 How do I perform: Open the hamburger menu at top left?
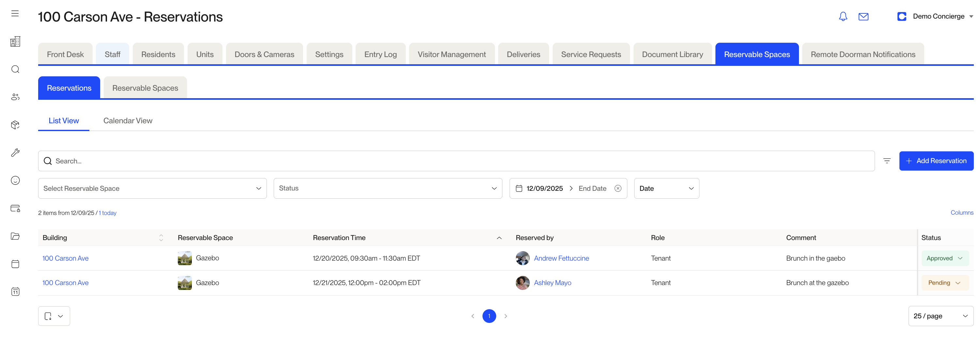[15, 13]
